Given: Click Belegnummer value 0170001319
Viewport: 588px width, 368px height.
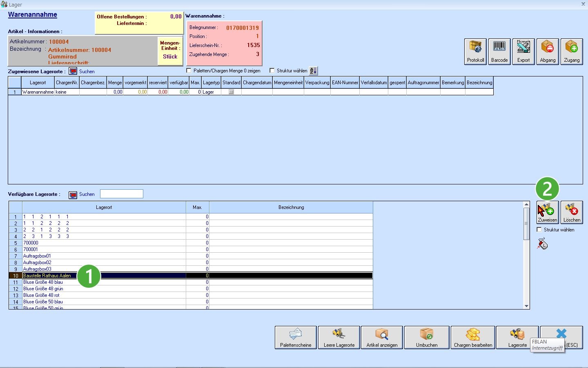Looking at the screenshot, I should 243,28.
